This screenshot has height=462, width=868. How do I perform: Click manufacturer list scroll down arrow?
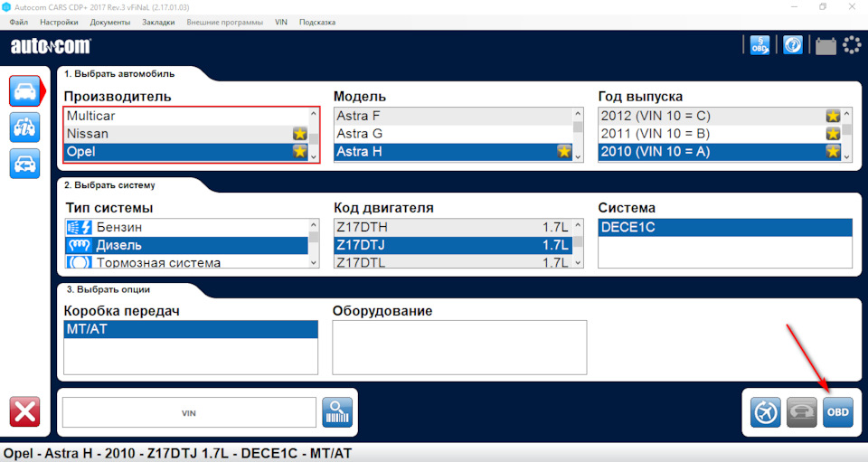pyautogui.click(x=314, y=156)
